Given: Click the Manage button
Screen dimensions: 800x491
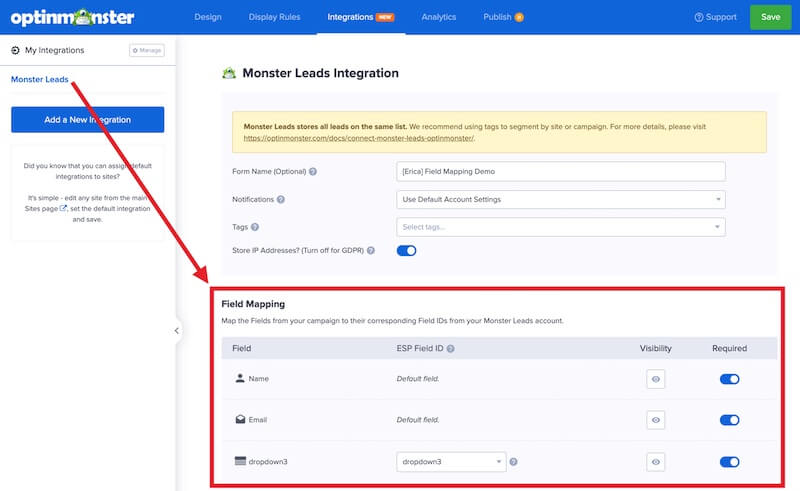Looking at the screenshot, I should click(x=147, y=50).
